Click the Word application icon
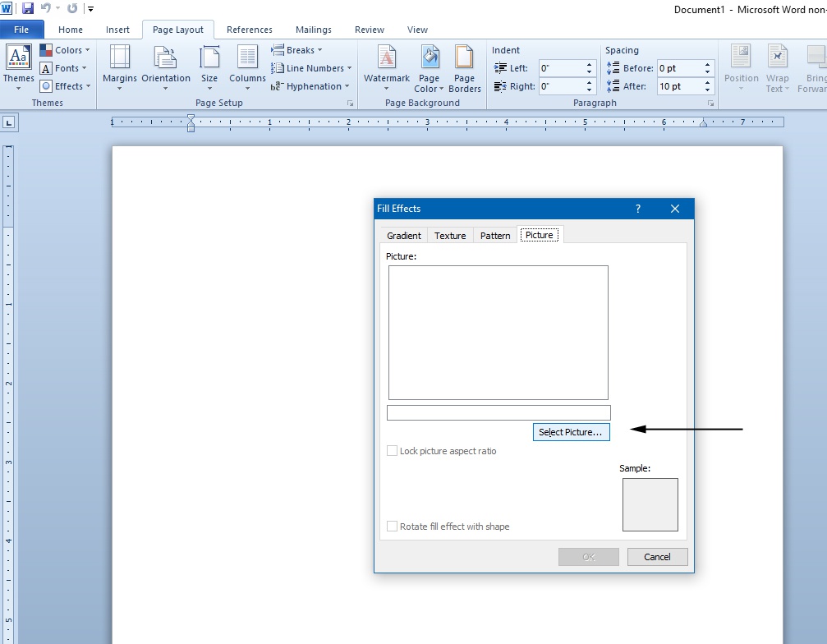The height and width of the screenshot is (644, 827). click(x=7, y=8)
